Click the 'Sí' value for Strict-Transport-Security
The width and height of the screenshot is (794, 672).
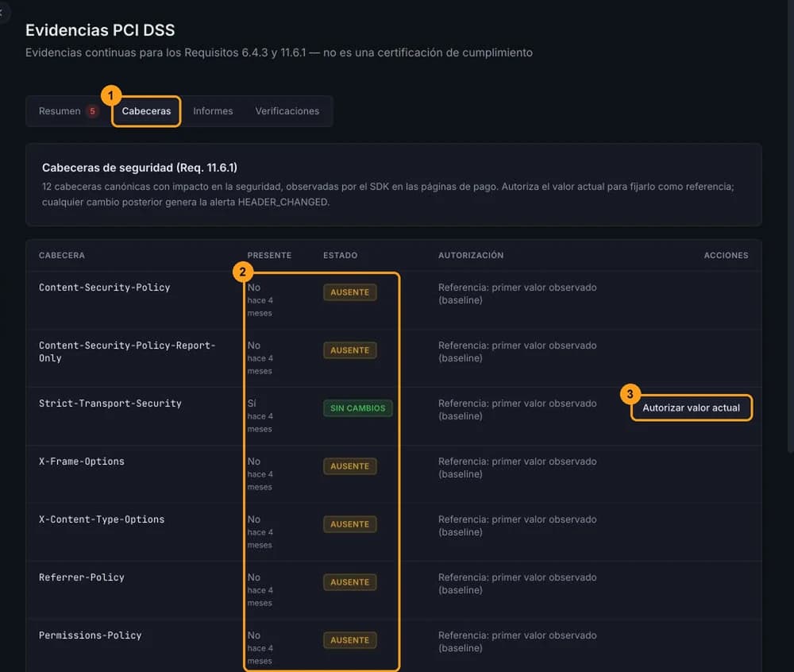point(252,403)
